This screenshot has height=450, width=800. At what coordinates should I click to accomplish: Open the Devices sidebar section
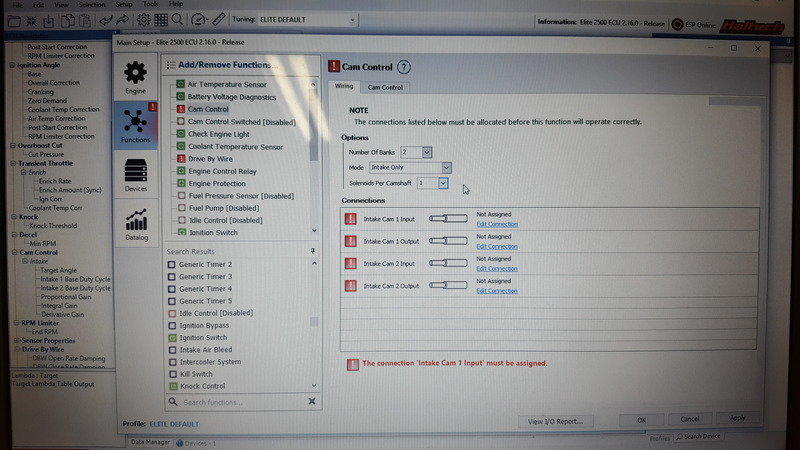pyautogui.click(x=135, y=174)
